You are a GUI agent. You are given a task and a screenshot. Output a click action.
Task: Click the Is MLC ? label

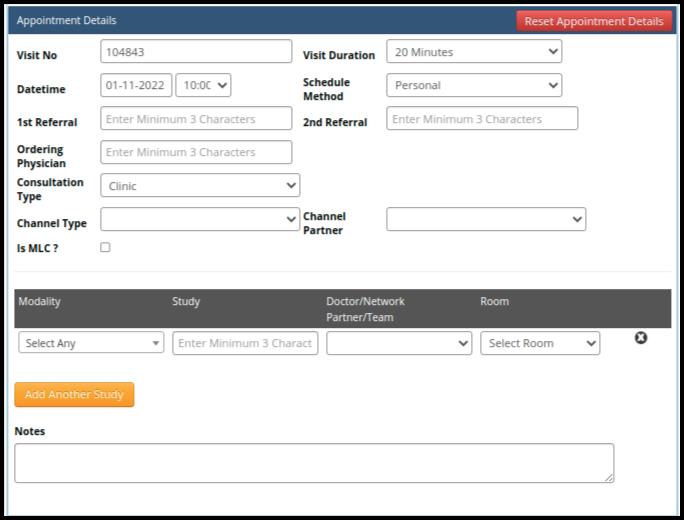click(38, 248)
